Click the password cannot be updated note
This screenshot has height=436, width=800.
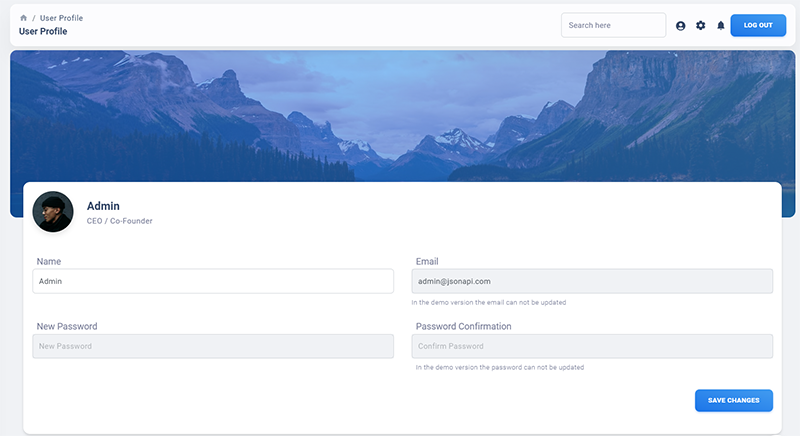tap(499, 367)
